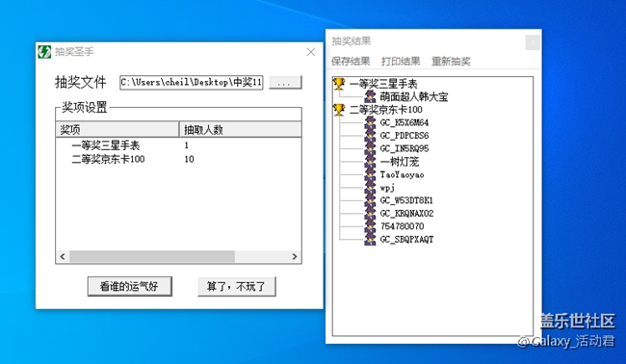This screenshot has height=364, width=626.
Task: Select winner GC_W53DT8K1 in results tree
Action: coord(406,200)
